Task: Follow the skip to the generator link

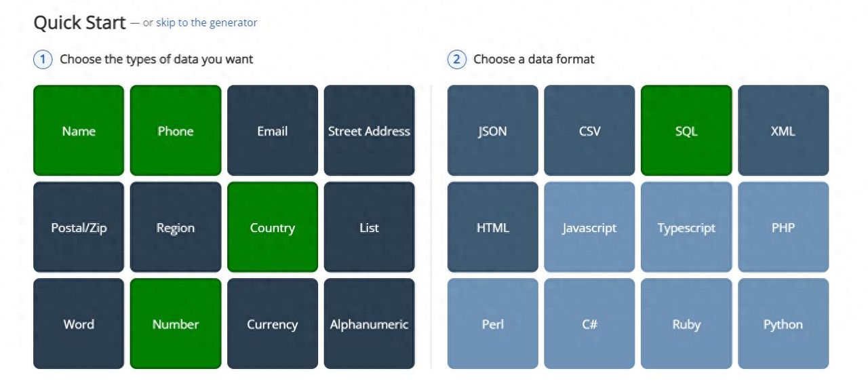Action: pyautogui.click(x=207, y=22)
